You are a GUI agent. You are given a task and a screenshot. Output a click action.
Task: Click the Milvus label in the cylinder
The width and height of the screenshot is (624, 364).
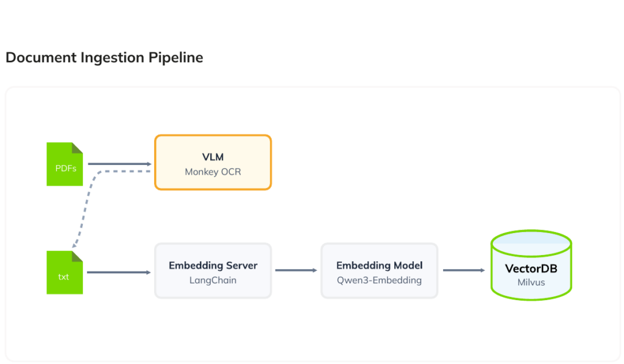(x=531, y=282)
